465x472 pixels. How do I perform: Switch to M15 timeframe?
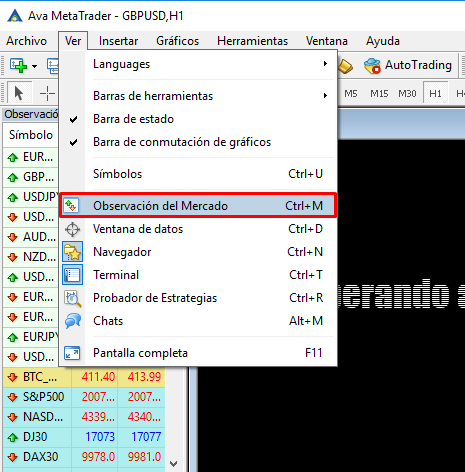[379, 94]
